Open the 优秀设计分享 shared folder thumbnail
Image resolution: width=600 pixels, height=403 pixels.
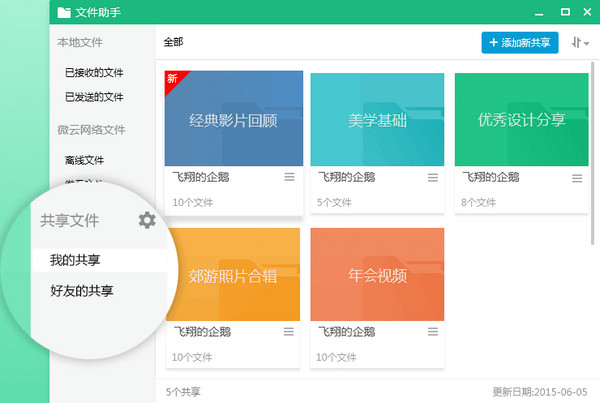coord(521,120)
